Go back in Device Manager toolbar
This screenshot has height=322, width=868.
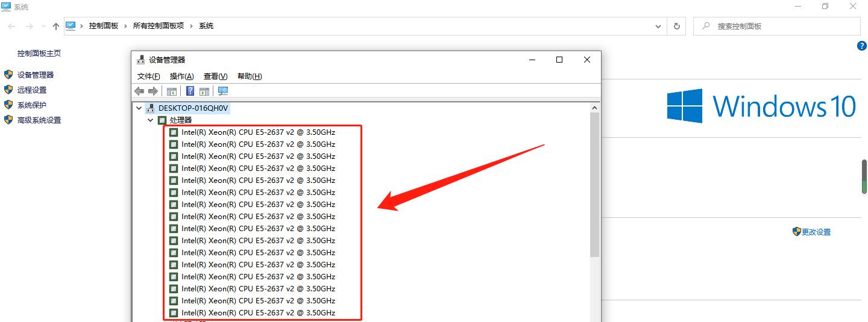point(139,91)
